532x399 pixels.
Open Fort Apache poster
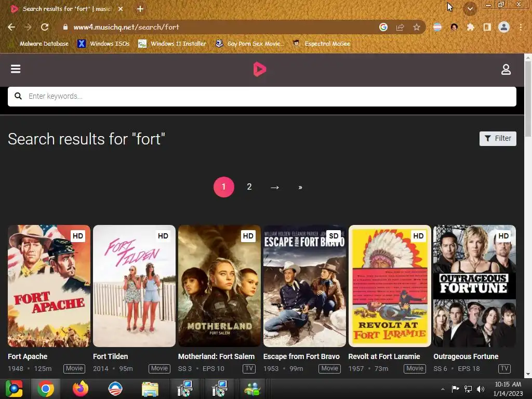pos(49,286)
